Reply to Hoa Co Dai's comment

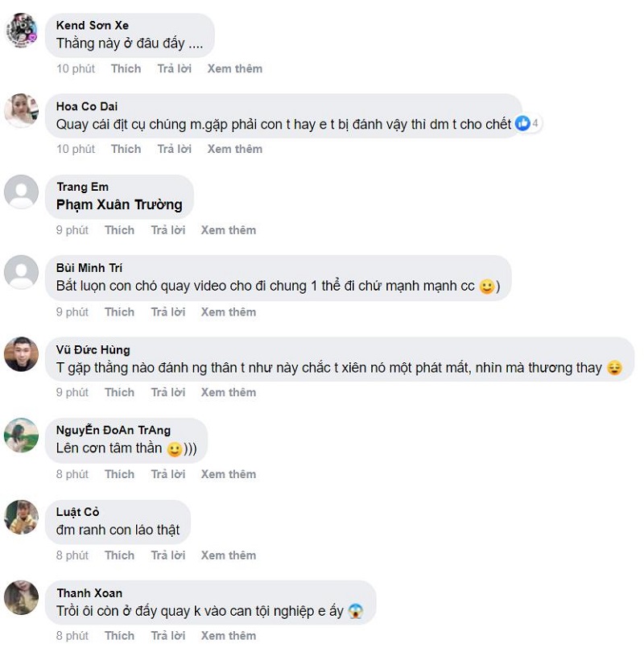click(174, 149)
